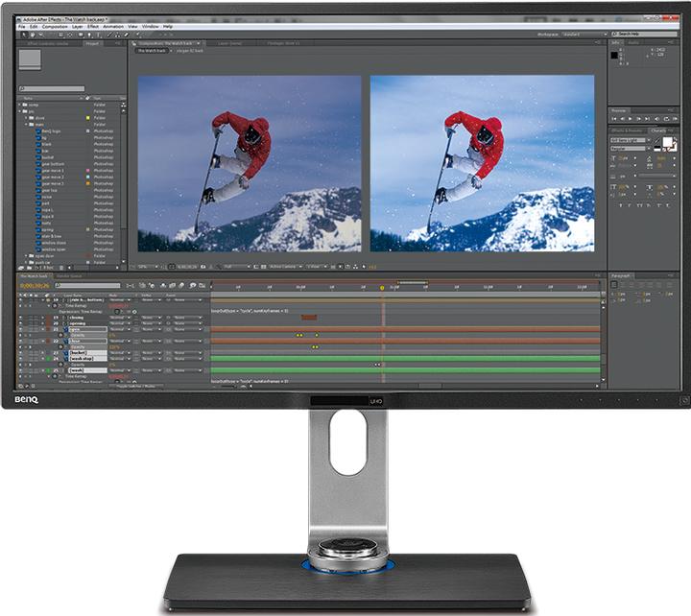691x616 pixels.
Task: Create new folder in Project panel
Action: 29,268
